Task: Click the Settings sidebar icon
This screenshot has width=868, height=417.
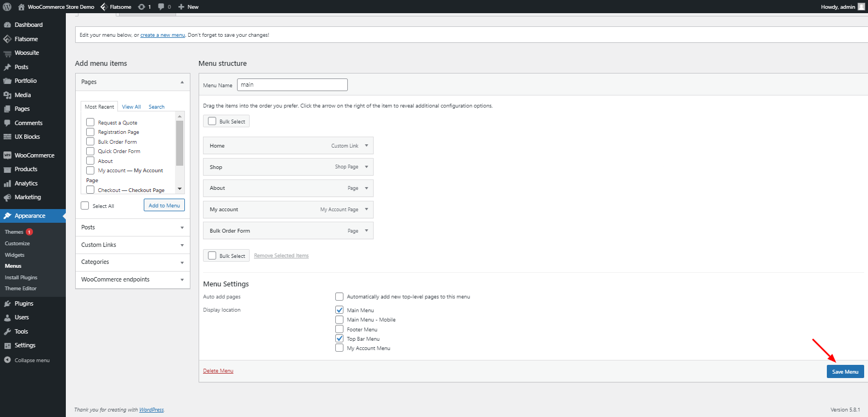Action: [x=7, y=346]
